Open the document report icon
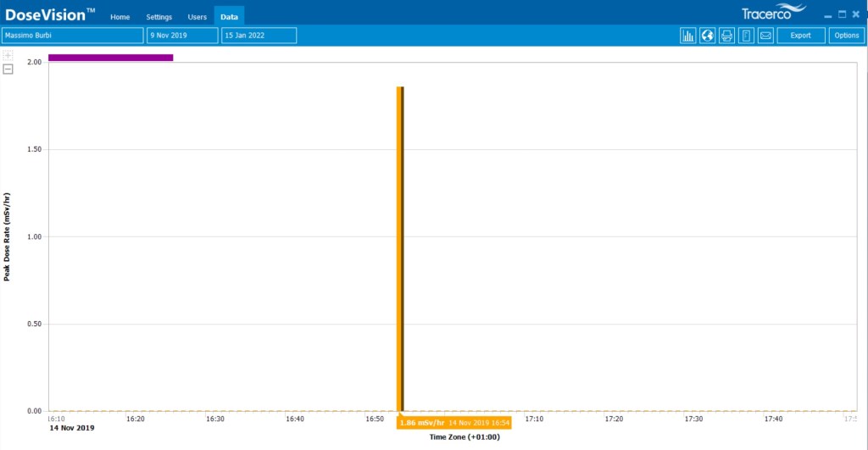Screen dimensions: 868x450 click(x=746, y=36)
